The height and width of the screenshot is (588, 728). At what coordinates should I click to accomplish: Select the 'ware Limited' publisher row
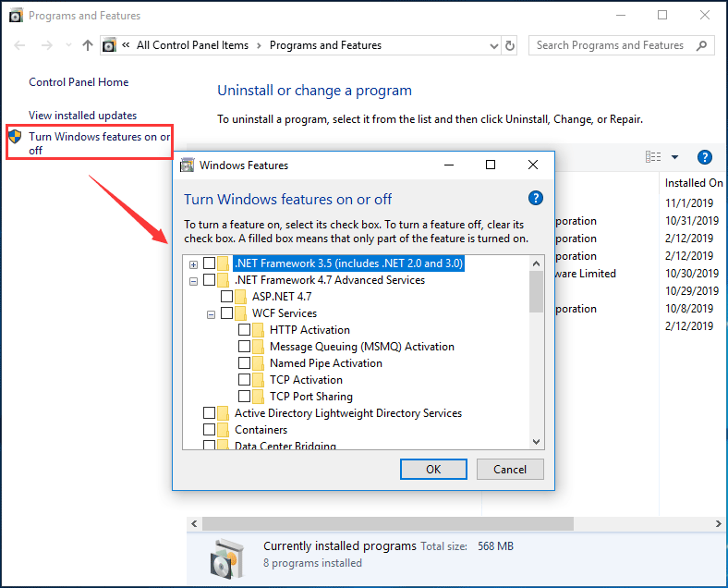[x=586, y=274]
